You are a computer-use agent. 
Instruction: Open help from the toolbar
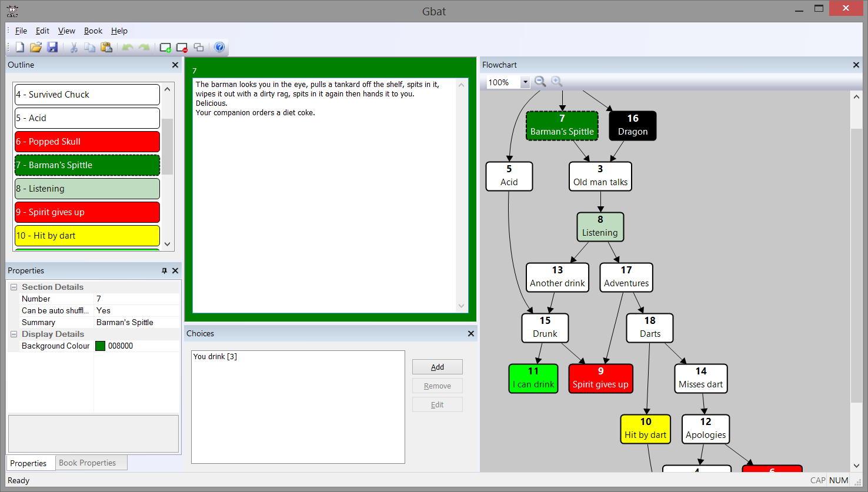[220, 48]
